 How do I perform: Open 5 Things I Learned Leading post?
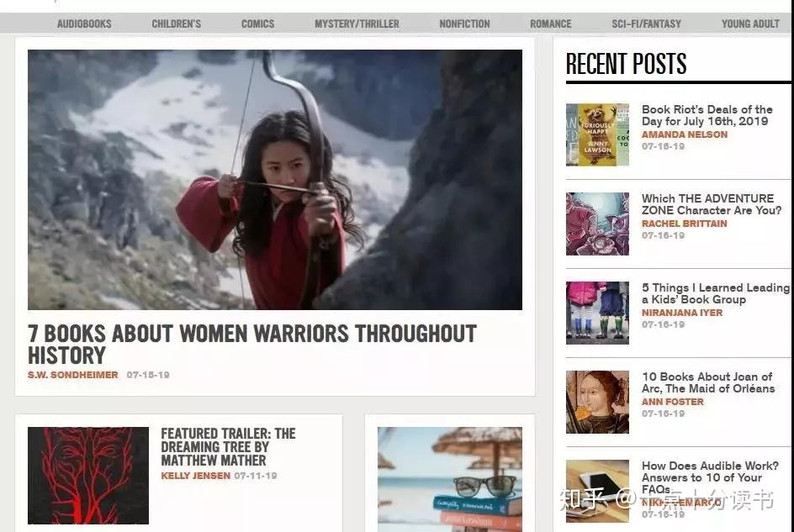point(715,293)
